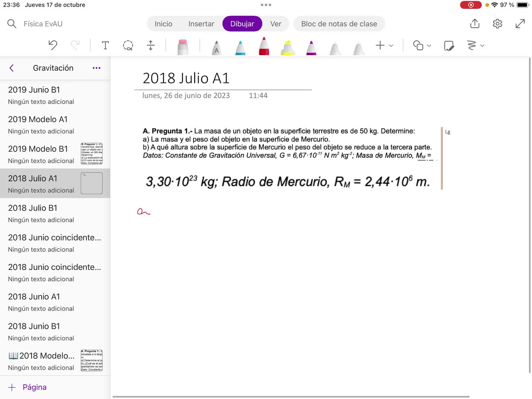
Task: Expand the shapes dropdown chevron
Action: click(x=429, y=45)
